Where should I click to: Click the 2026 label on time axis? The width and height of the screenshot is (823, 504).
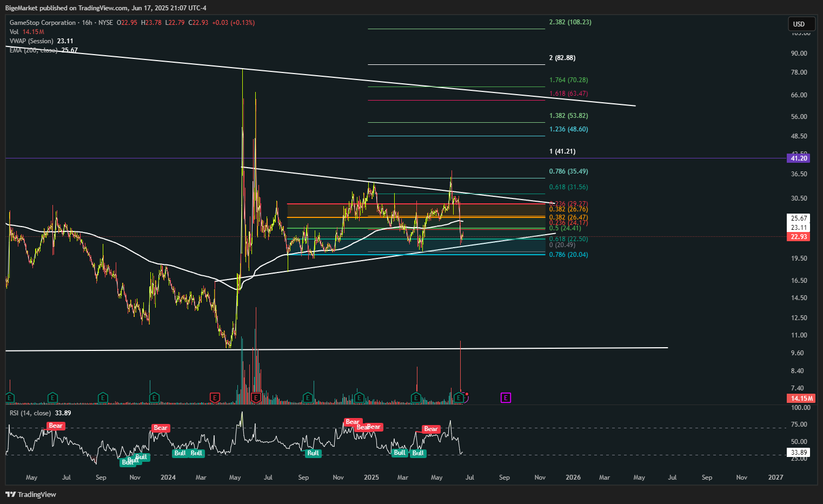(x=573, y=478)
